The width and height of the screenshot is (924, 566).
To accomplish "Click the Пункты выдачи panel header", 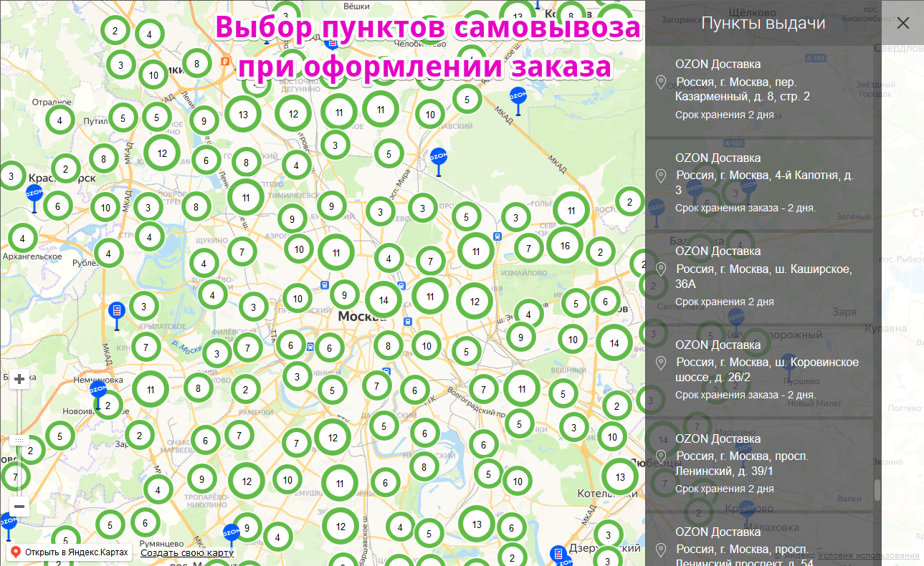I will coord(763,23).
